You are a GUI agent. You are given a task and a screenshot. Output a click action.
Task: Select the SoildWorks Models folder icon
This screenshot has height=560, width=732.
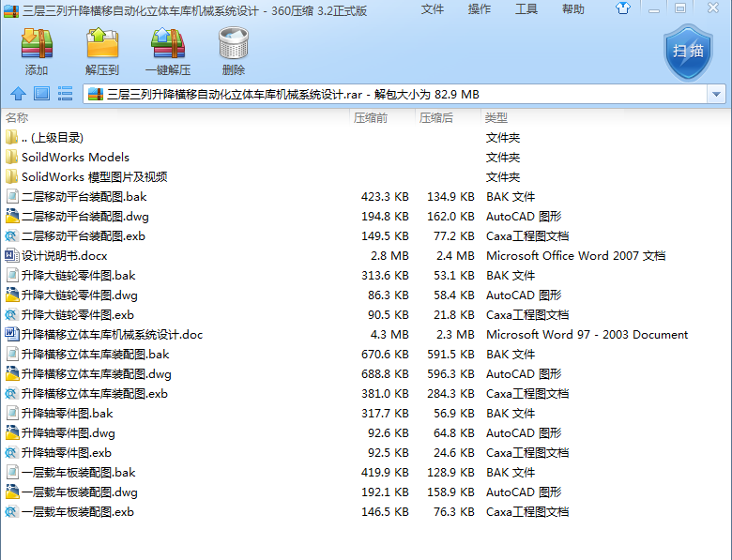click(11, 157)
